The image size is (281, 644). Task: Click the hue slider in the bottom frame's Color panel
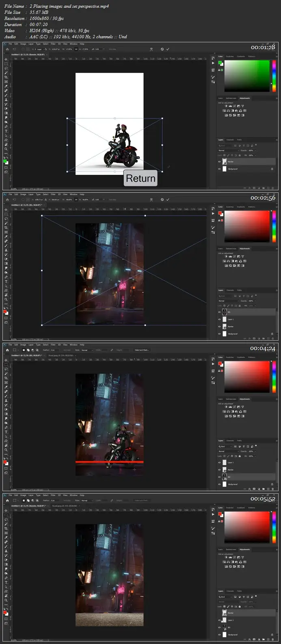click(274, 527)
